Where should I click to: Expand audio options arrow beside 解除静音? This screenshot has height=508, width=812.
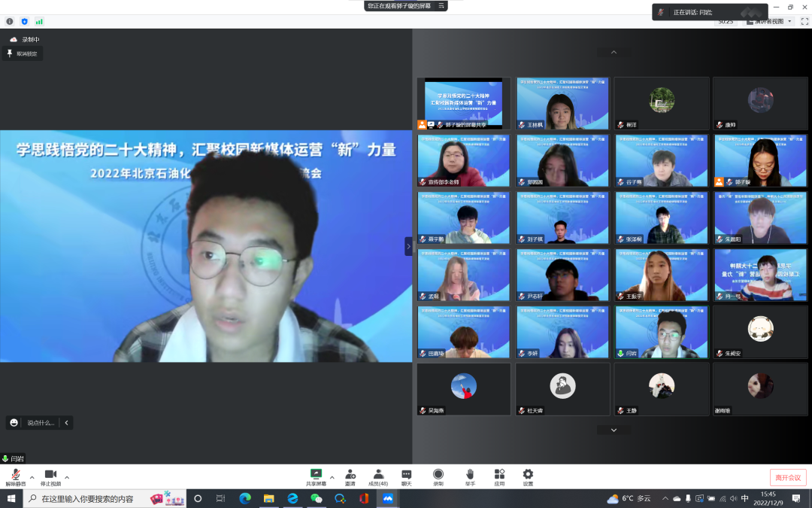click(32, 477)
